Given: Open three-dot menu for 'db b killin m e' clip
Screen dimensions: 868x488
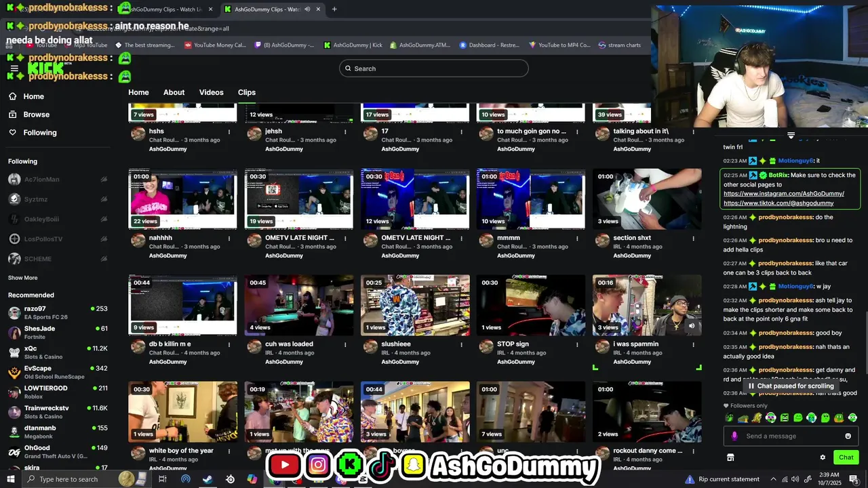Looking at the screenshot, I should pyautogui.click(x=229, y=344).
